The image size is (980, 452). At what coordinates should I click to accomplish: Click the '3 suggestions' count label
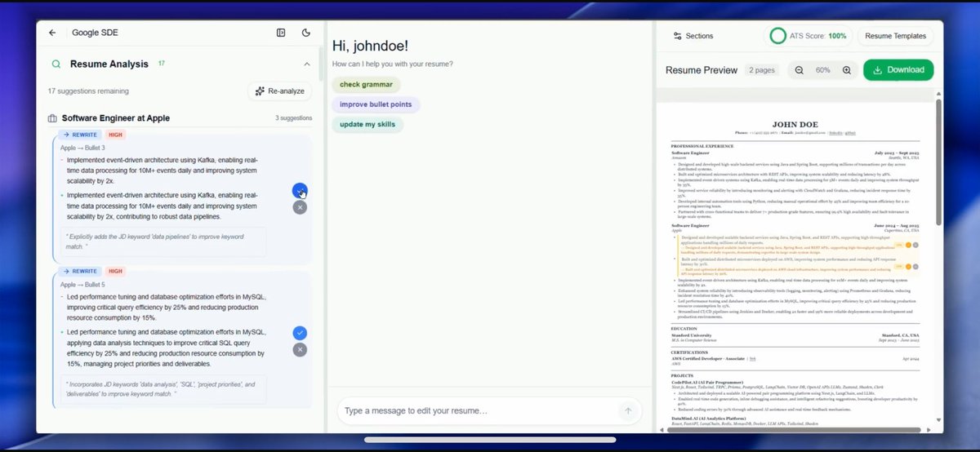click(293, 118)
